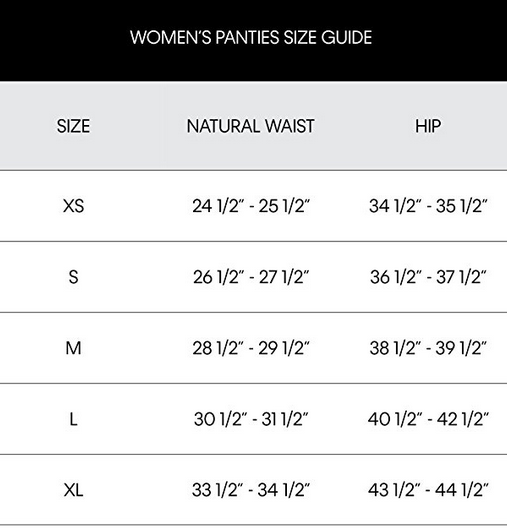The height and width of the screenshot is (532, 507).
Task: Click the S size label
Action: [73, 277]
